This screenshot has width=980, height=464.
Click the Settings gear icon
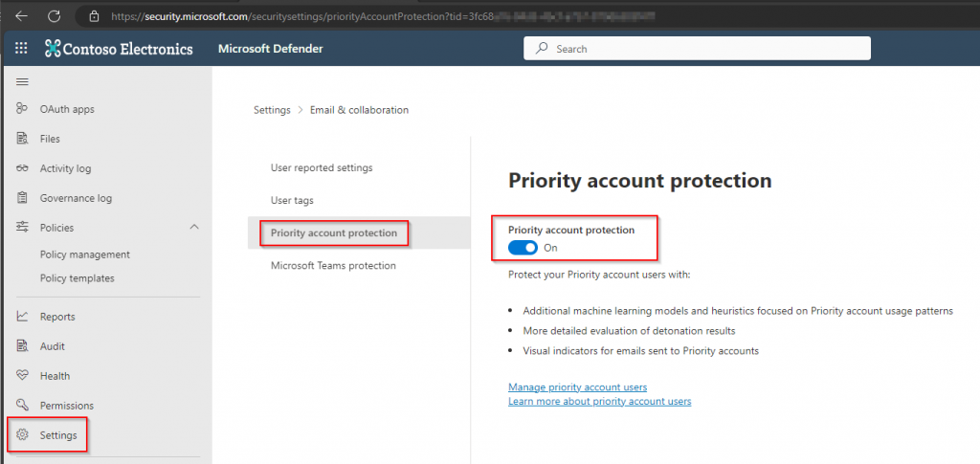pos(22,435)
